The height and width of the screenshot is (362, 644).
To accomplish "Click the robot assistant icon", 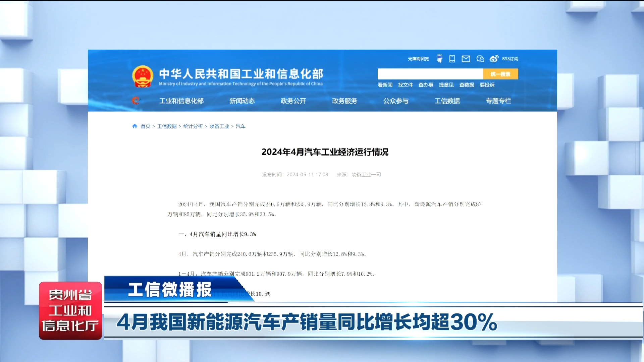I will (439, 59).
